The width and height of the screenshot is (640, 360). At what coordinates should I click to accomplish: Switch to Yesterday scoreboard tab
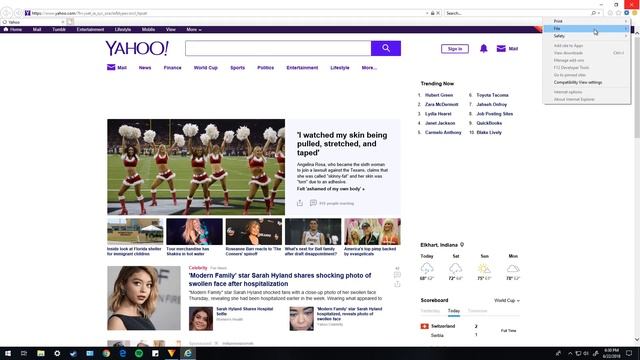click(x=430, y=311)
